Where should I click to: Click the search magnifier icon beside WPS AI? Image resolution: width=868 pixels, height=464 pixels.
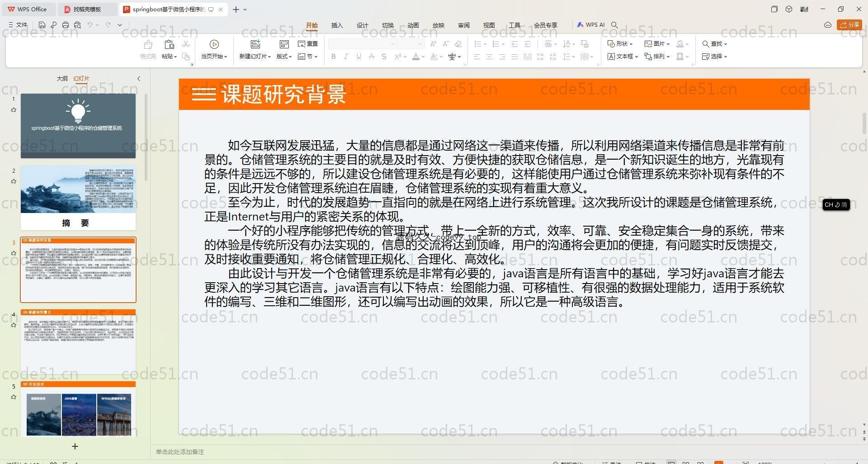tap(614, 25)
